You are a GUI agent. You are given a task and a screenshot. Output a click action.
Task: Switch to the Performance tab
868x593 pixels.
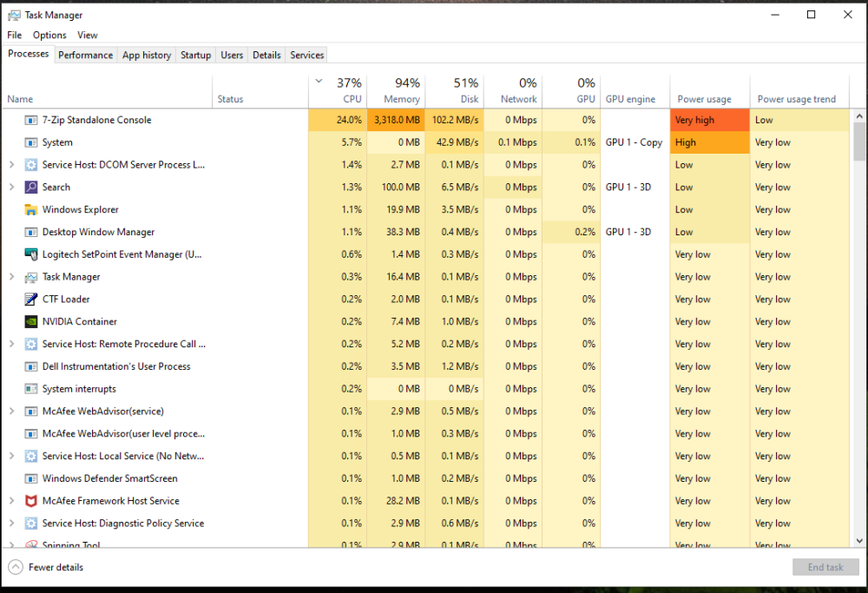click(x=85, y=55)
